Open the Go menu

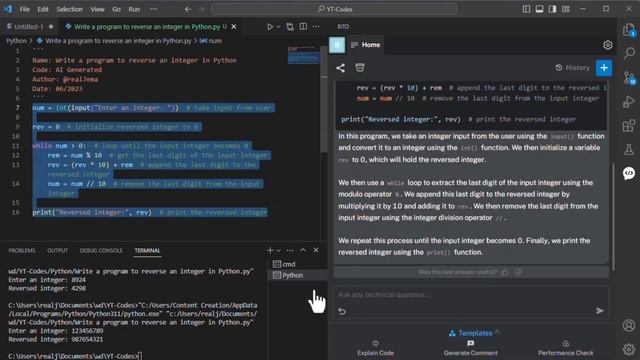116,9
